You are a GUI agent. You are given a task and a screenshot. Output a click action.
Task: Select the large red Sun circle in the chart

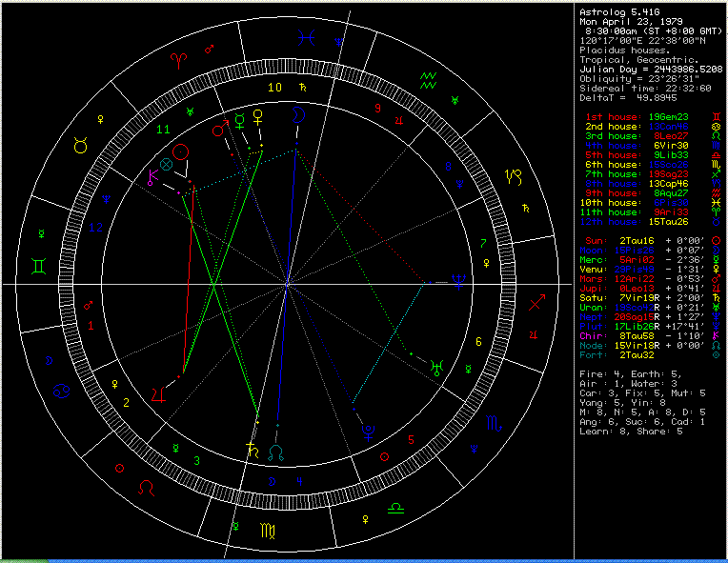point(180,151)
